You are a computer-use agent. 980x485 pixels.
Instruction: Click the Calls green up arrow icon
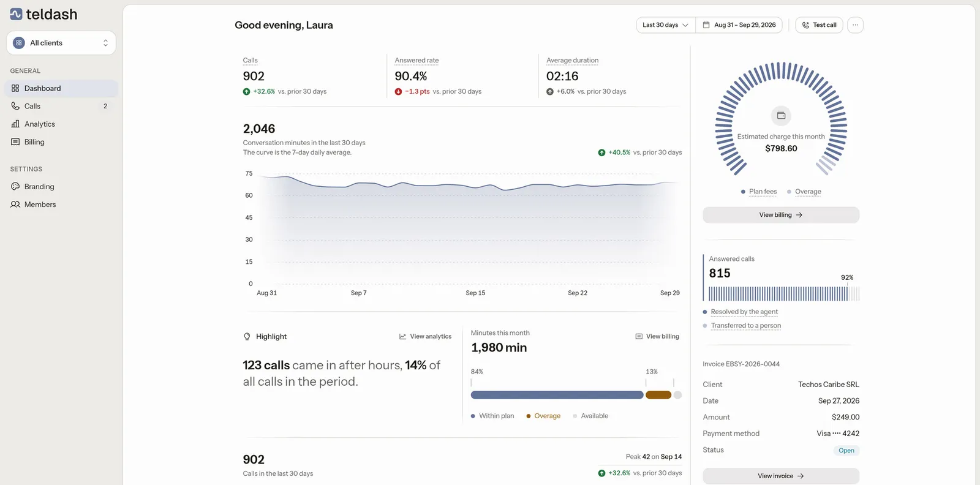click(x=246, y=91)
